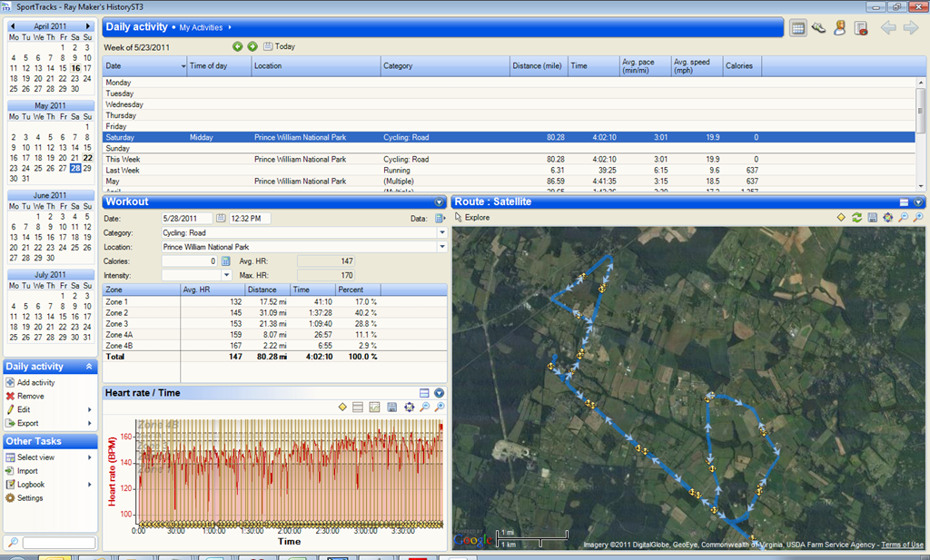The height and width of the screenshot is (560, 930).
Task: Click the Today button
Action: pyautogui.click(x=280, y=46)
